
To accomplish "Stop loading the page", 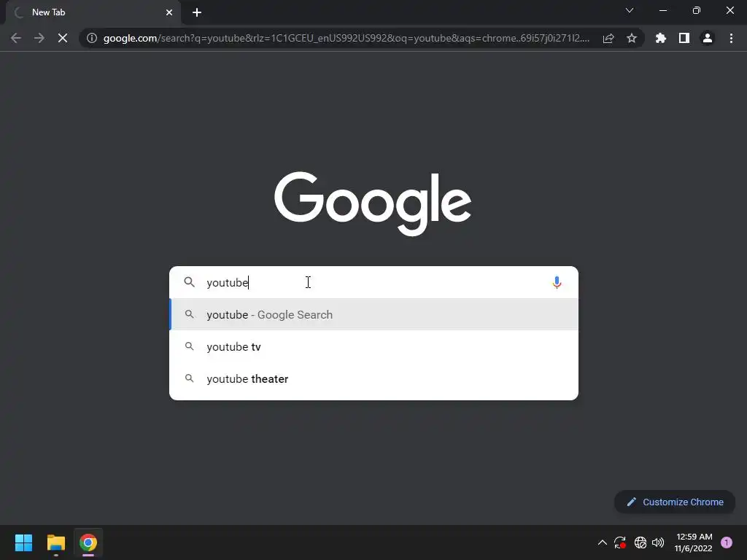I will 63,38.
